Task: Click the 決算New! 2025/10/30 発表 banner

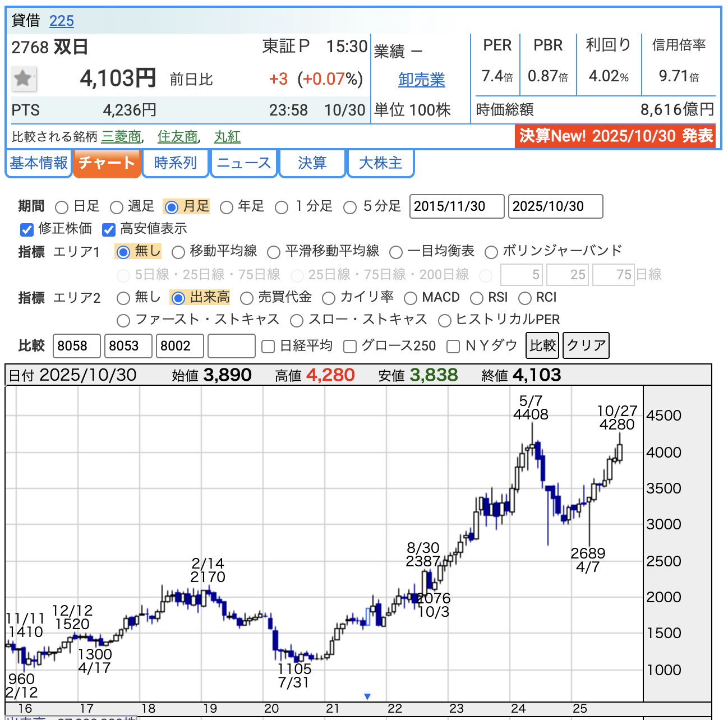Action: click(615, 136)
